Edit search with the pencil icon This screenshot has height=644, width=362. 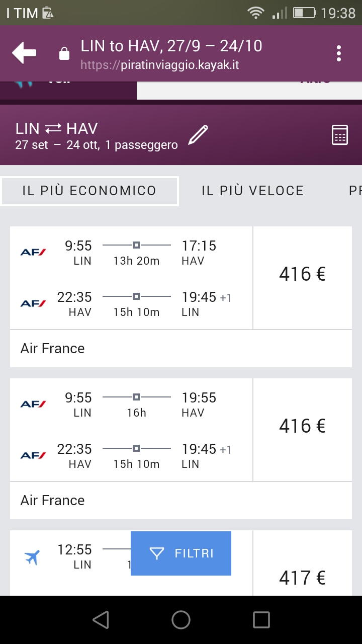click(198, 136)
